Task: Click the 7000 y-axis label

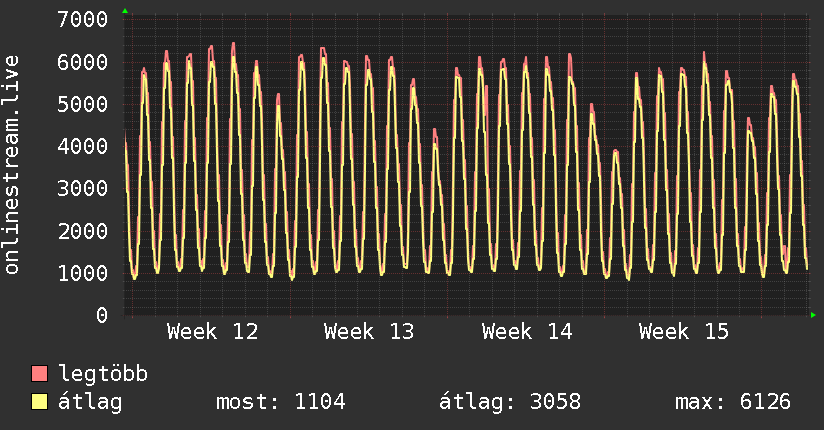Action: pos(83,20)
